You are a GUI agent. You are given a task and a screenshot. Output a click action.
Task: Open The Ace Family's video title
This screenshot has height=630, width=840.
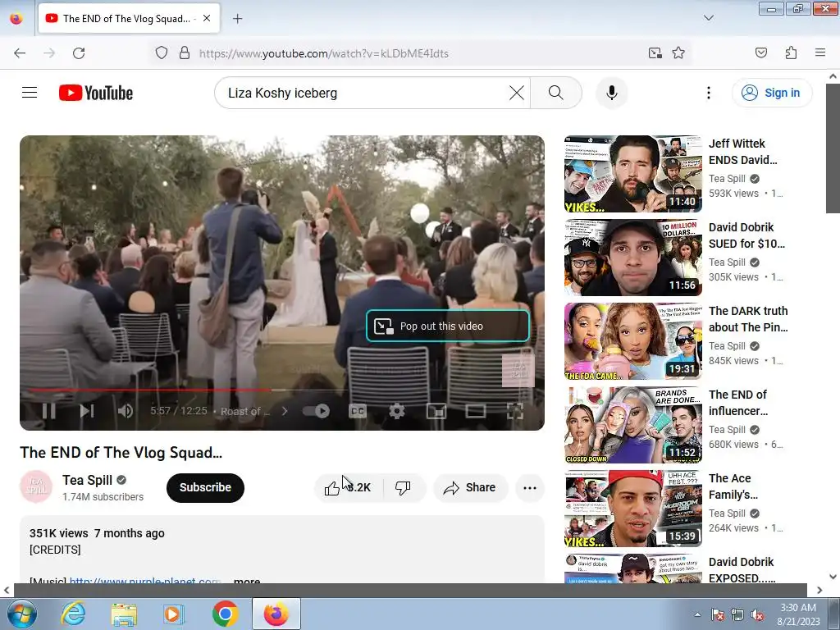pos(733,486)
